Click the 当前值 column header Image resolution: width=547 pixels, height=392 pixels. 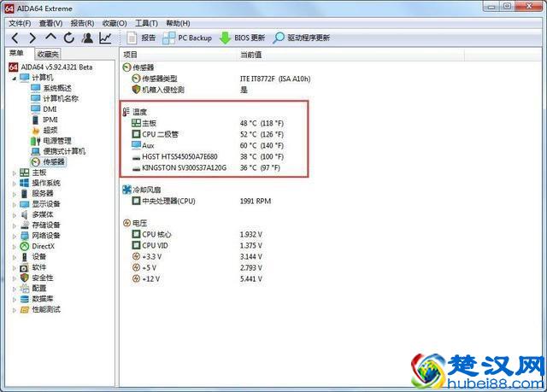(x=350, y=55)
